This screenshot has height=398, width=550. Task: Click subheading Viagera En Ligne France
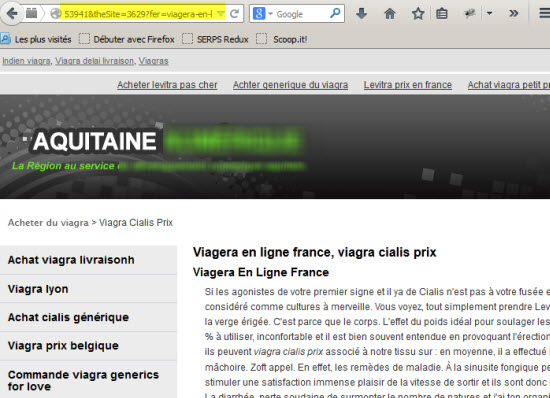pos(261,272)
